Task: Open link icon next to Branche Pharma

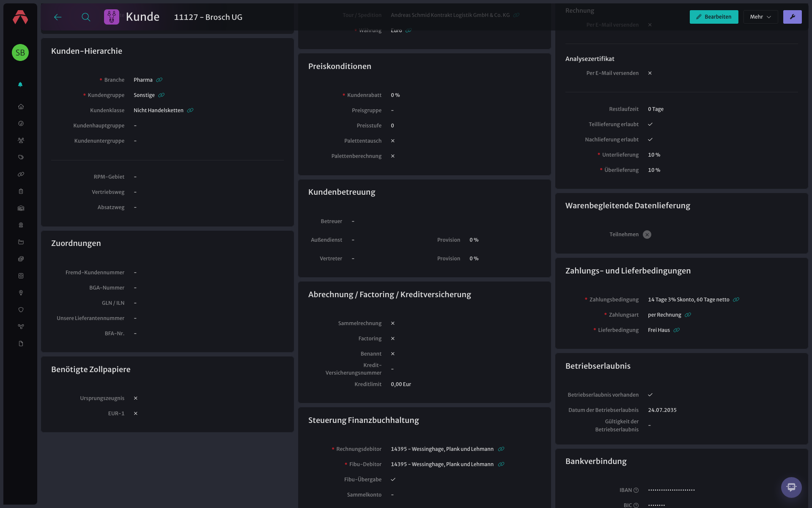Action: click(x=159, y=80)
